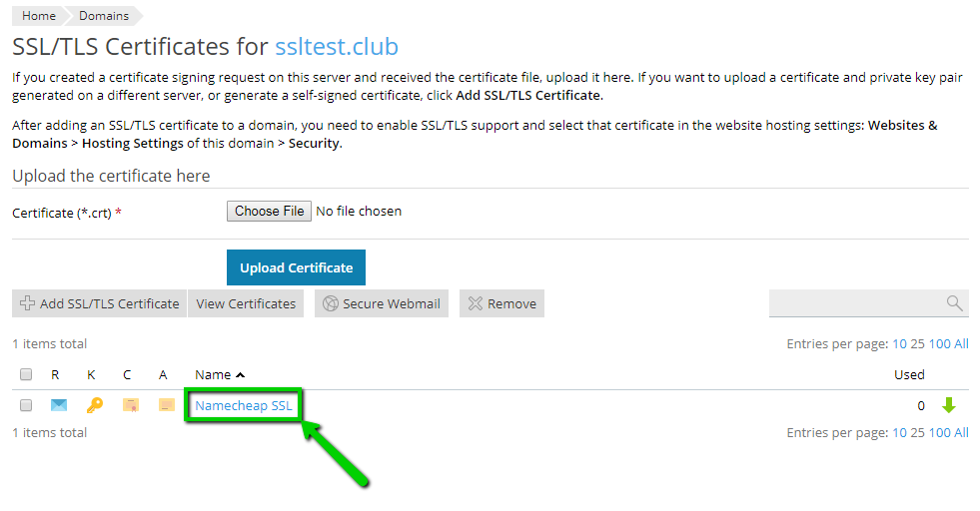Click the envelope CSR request icon
Viewport: 980px width, 511px height.
pos(59,405)
